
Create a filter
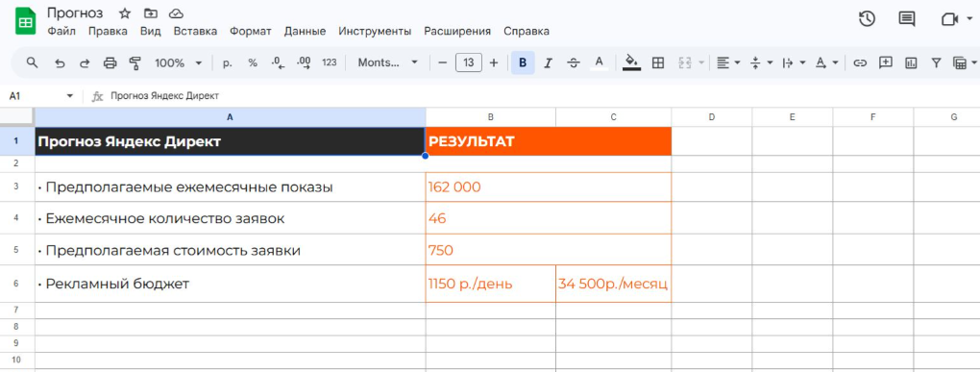pos(936,62)
